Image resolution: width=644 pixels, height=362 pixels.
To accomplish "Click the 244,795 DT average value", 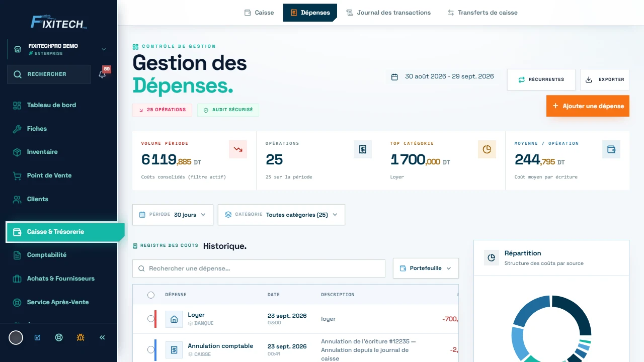I will point(539,160).
